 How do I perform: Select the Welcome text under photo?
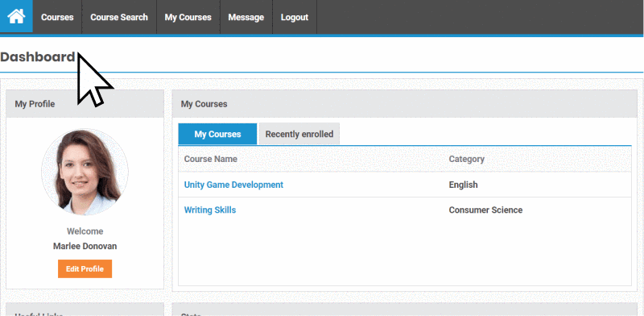point(85,231)
